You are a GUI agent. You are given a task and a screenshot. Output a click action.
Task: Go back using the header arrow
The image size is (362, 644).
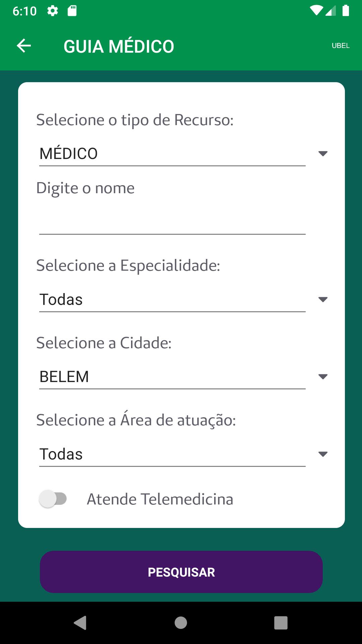24,46
